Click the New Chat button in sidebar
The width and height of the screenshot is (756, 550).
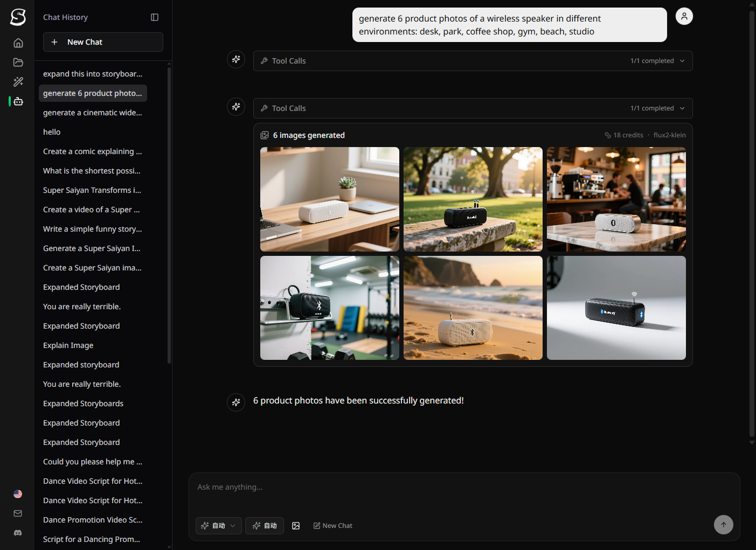pyautogui.click(x=103, y=42)
